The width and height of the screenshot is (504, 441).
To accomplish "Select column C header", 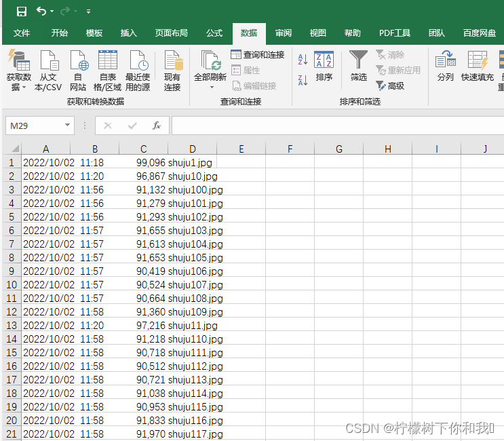I will click(144, 149).
